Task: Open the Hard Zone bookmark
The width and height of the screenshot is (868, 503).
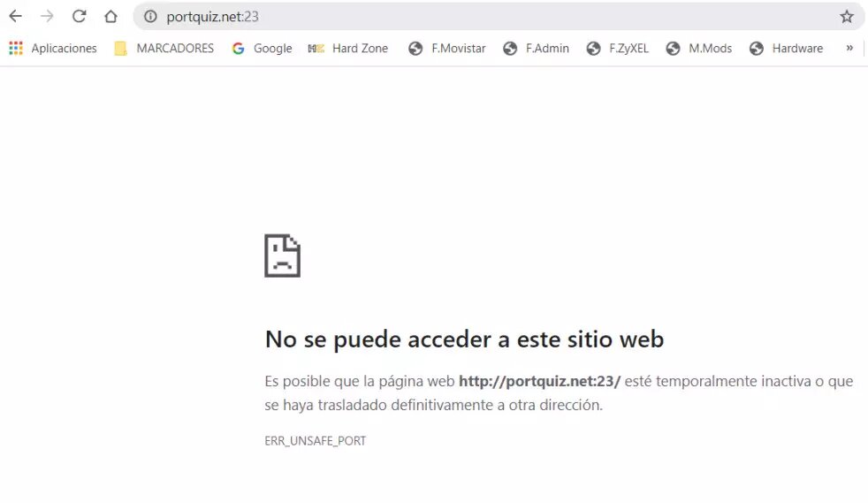Action: tap(348, 49)
